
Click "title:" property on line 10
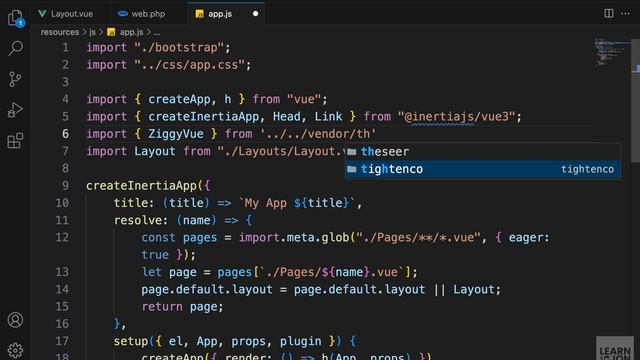coord(134,203)
